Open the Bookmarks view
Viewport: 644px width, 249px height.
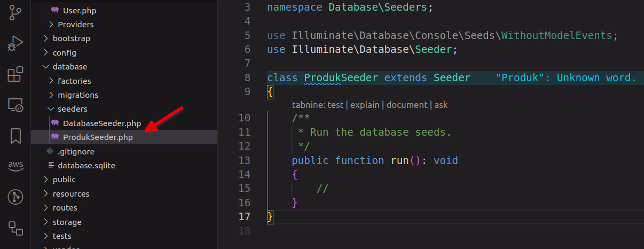pos(15,136)
